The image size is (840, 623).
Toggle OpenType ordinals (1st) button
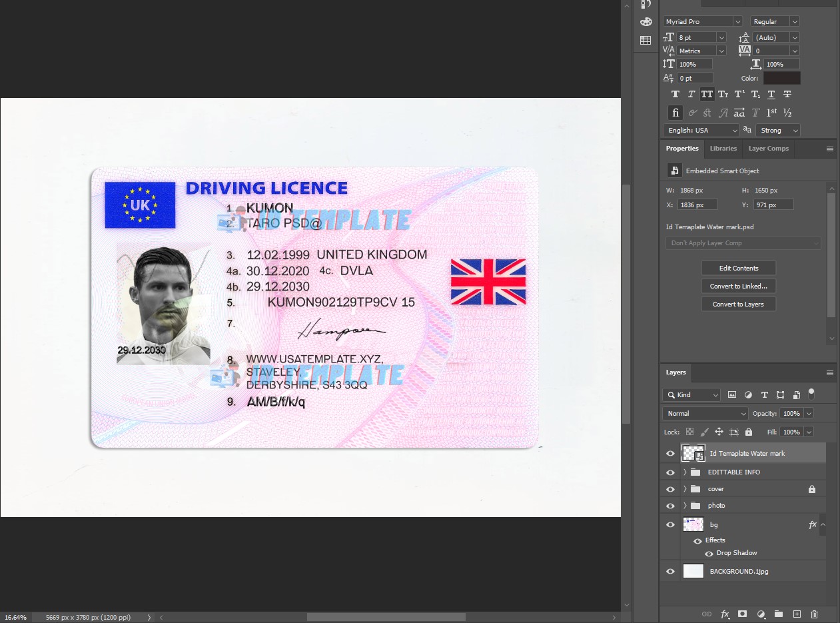tap(771, 113)
